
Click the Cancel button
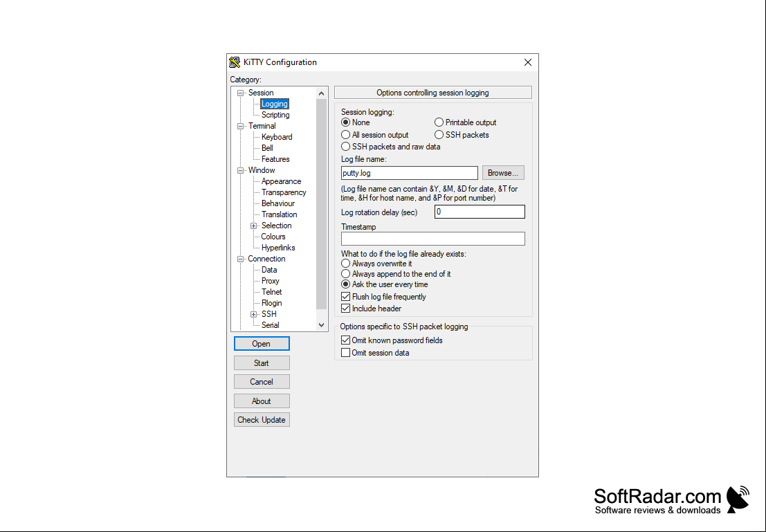click(x=262, y=382)
